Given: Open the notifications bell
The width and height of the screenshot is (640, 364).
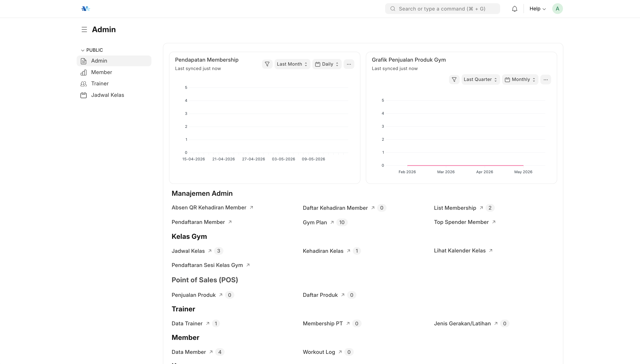Looking at the screenshot, I should (x=515, y=9).
